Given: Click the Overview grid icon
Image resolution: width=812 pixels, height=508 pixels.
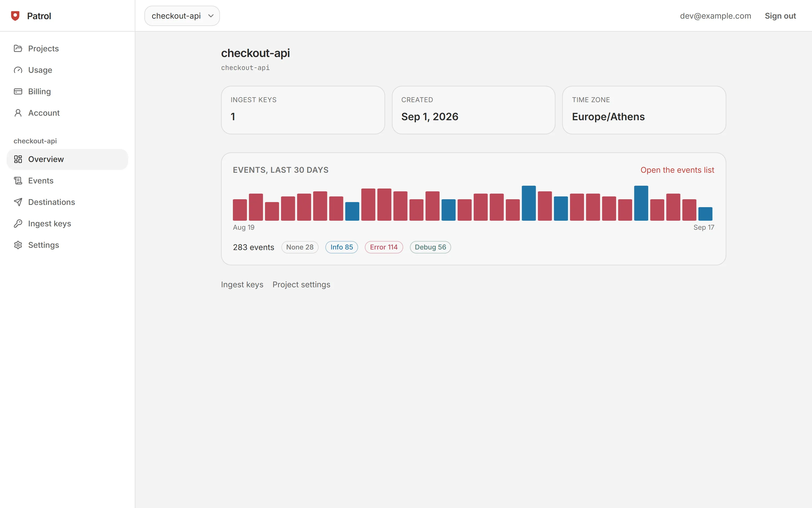Looking at the screenshot, I should [x=18, y=159].
